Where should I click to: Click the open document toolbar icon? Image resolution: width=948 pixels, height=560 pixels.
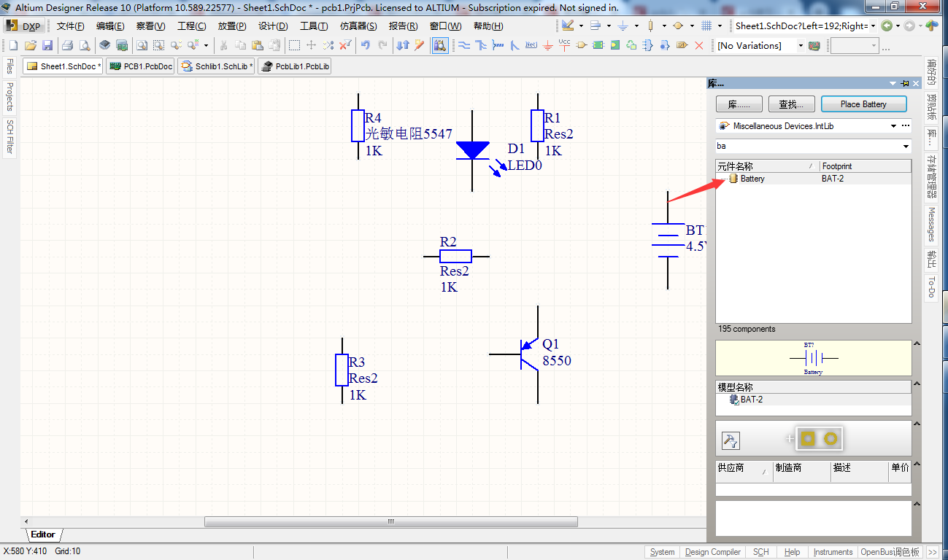point(30,45)
